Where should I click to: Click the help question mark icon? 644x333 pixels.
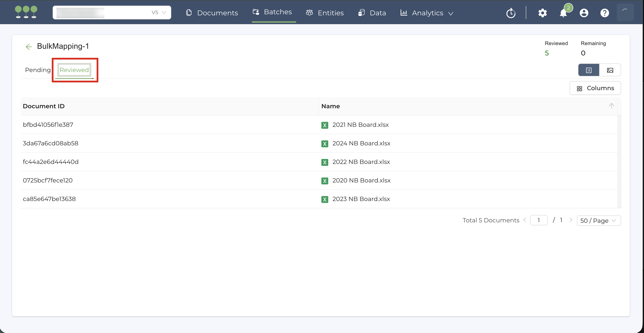pos(605,13)
